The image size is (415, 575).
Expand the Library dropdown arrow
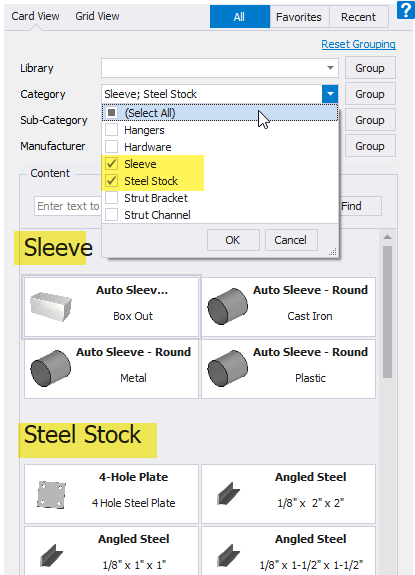point(330,68)
